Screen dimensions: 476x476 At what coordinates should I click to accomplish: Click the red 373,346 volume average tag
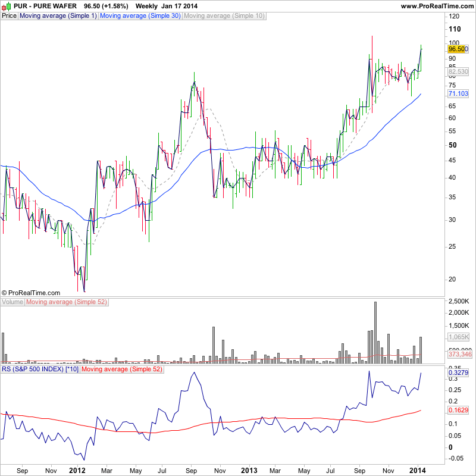(x=460, y=354)
